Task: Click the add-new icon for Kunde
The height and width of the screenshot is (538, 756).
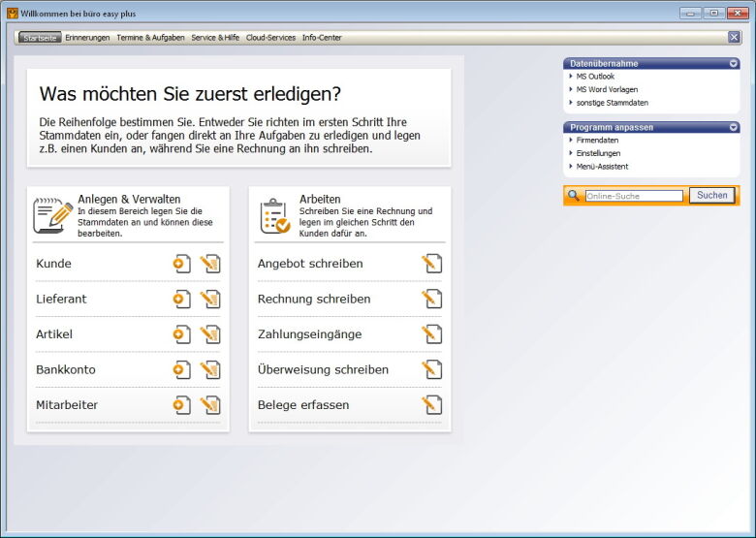Action: pyautogui.click(x=182, y=264)
